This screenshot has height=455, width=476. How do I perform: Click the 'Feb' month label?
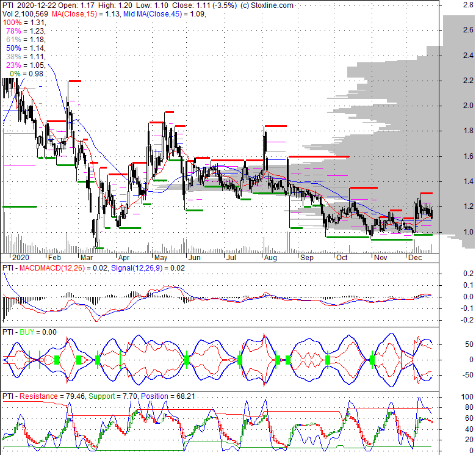(55, 258)
